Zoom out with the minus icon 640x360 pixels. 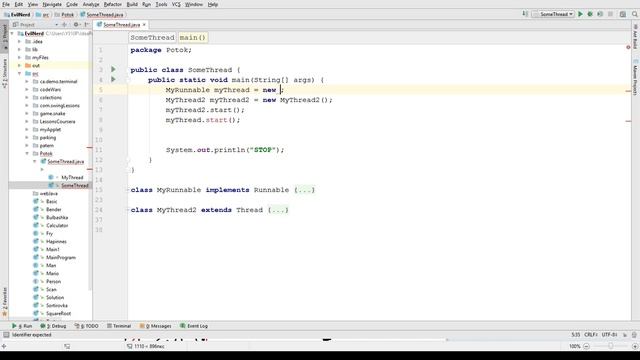point(587,346)
